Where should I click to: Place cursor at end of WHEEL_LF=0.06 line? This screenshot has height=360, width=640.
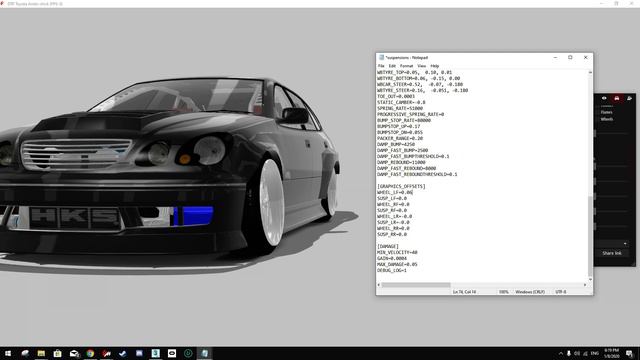pyautogui.click(x=413, y=192)
